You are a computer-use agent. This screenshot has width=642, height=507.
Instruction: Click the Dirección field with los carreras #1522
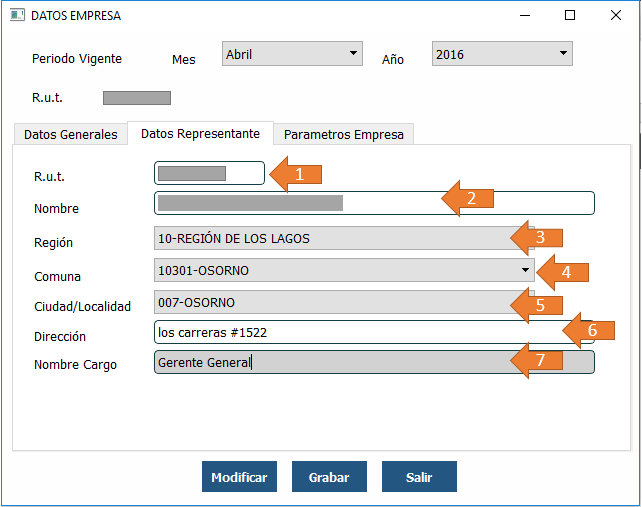coord(350,332)
